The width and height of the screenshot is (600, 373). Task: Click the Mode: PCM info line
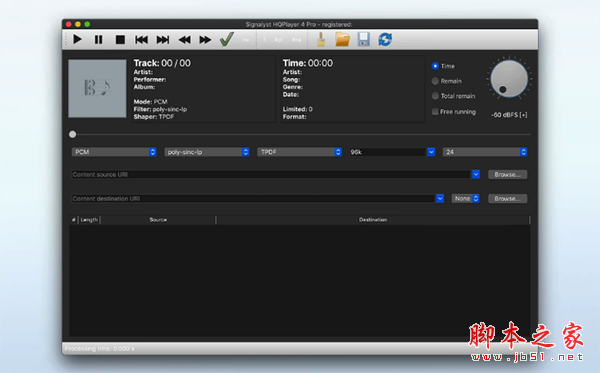pos(150,102)
